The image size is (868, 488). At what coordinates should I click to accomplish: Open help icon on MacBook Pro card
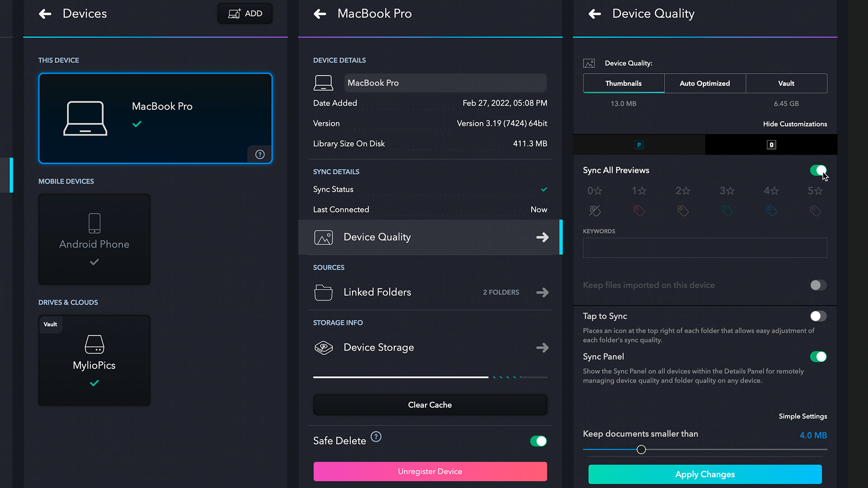(260, 155)
